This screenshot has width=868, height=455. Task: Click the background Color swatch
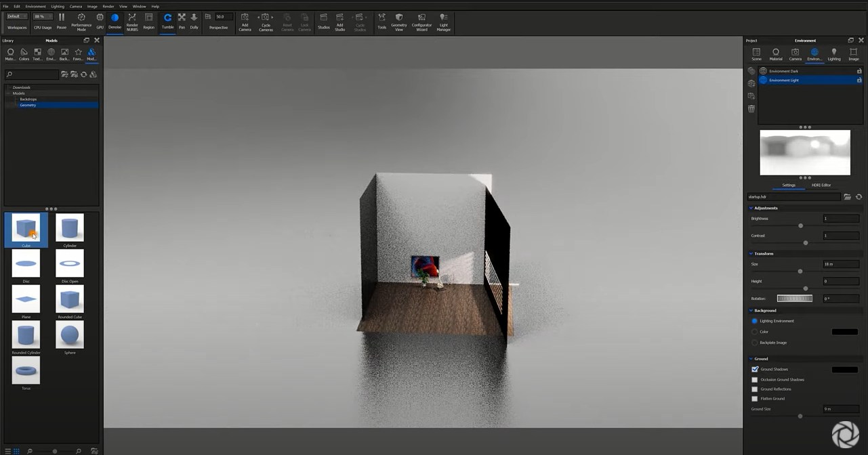point(845,332)
